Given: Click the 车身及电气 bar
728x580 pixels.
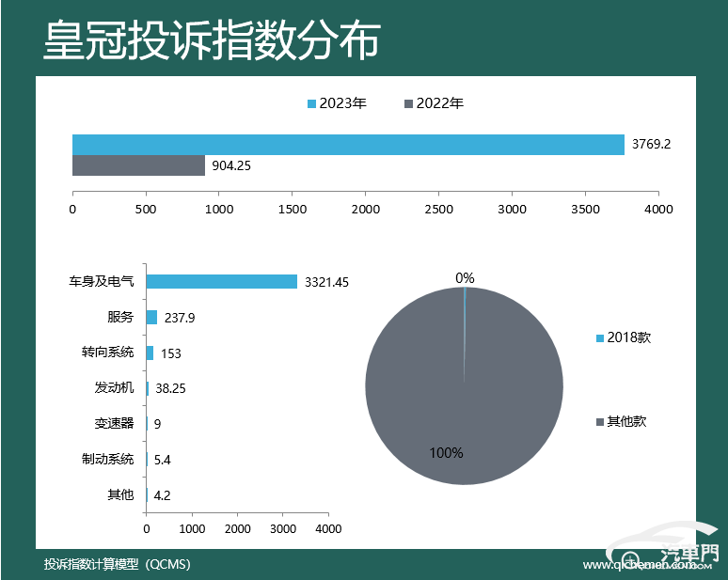Looking at the screenshot, I should [221, 282].
